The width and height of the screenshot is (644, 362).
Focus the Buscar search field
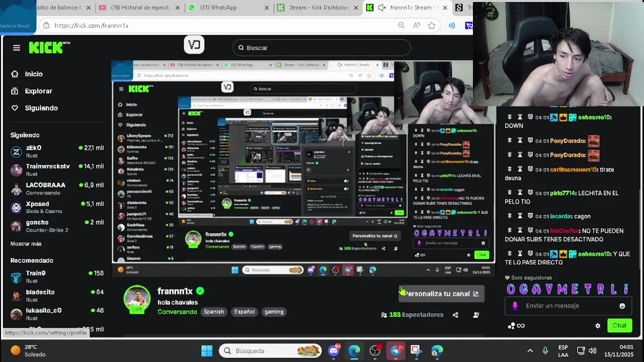tap(322, 48)
